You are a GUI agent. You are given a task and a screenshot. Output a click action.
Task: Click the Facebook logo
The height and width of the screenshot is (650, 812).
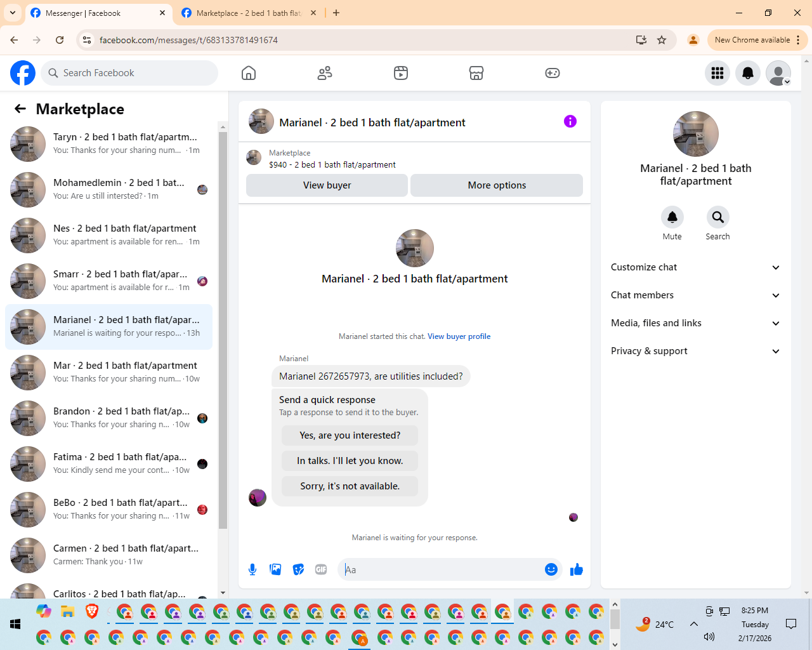pyautogui.click(x=23, y=73)
